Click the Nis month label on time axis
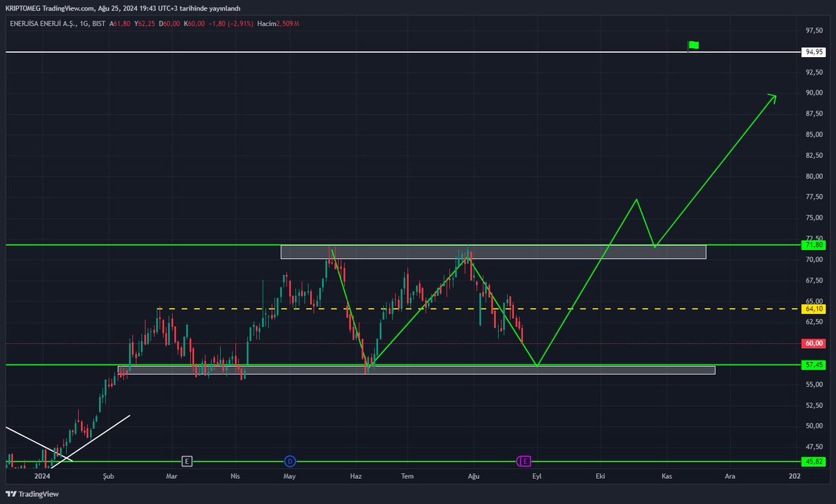 click(x=235, y=476)
